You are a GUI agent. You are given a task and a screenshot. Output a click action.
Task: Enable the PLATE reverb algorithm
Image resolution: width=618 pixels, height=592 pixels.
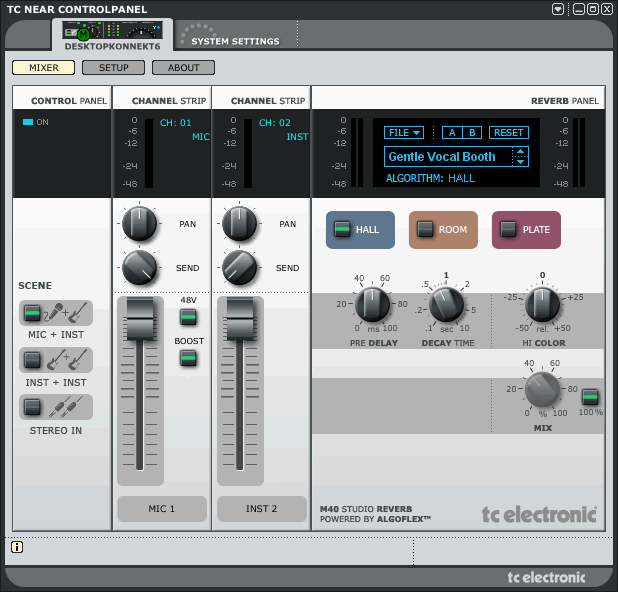coord(508,229)
